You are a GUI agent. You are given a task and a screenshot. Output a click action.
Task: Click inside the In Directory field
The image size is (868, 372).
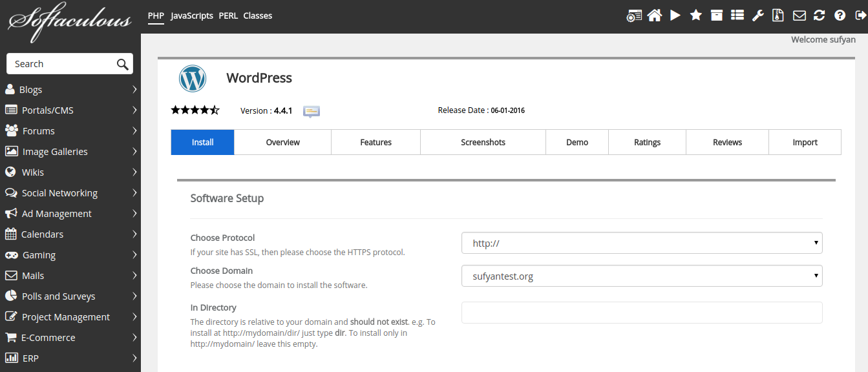tap(641, 312)
